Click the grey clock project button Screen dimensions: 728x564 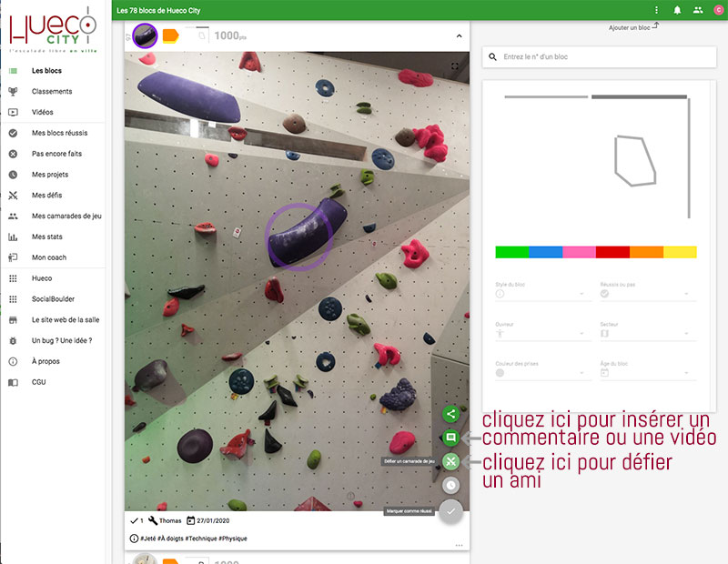click(x=450, y=486)
